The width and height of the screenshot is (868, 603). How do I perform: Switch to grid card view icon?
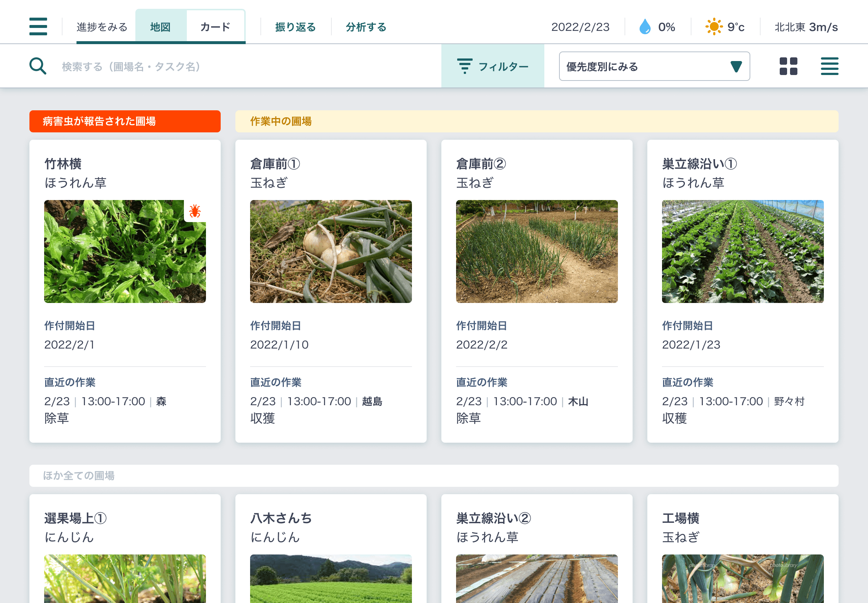tap(788, 66)
